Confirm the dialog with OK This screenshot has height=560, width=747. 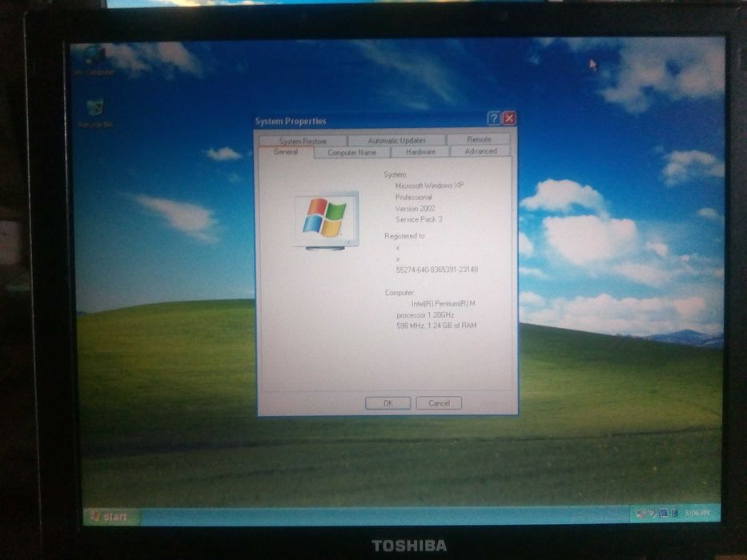pyautogui.click(x=388, y=403)
